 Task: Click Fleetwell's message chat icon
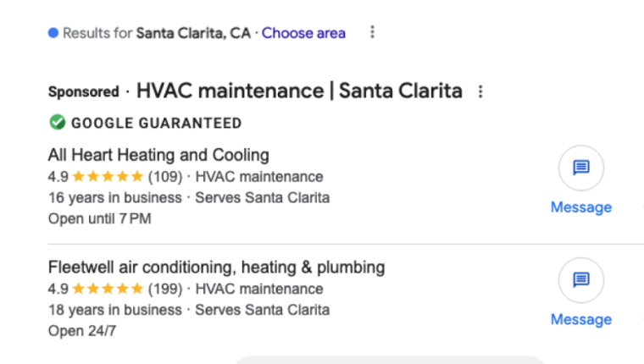[580, 280]
